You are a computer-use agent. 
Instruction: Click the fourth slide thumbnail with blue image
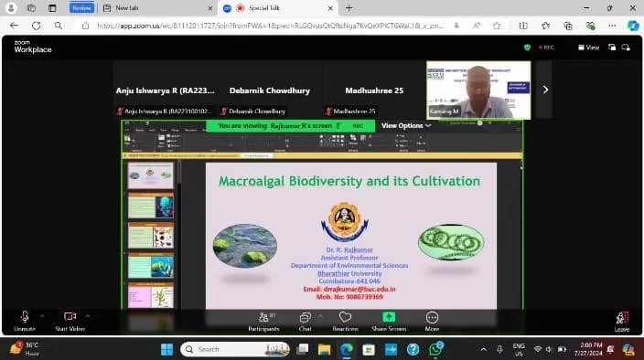(x=151, y=266)
